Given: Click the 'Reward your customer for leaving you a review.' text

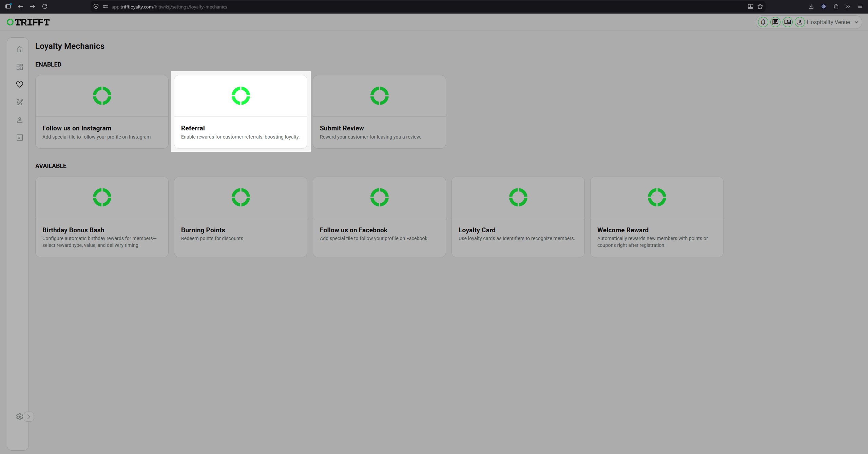Looking at the screenshot, I should point(370,137).
